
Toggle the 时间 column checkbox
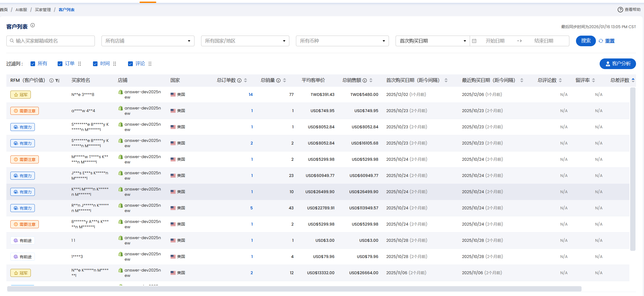[95, 64]
